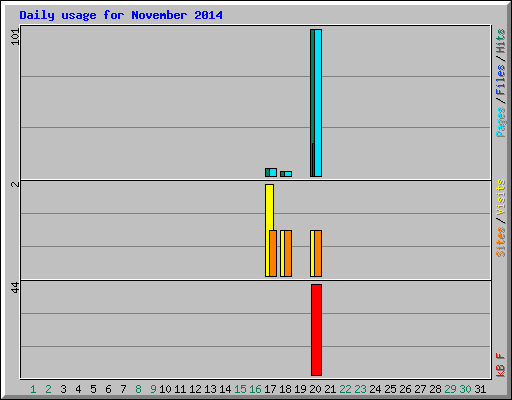The height and width of the screenshot is (400, 512).
Task: Click the small cyan Pages bar on day 17
Action: point(273,172)
